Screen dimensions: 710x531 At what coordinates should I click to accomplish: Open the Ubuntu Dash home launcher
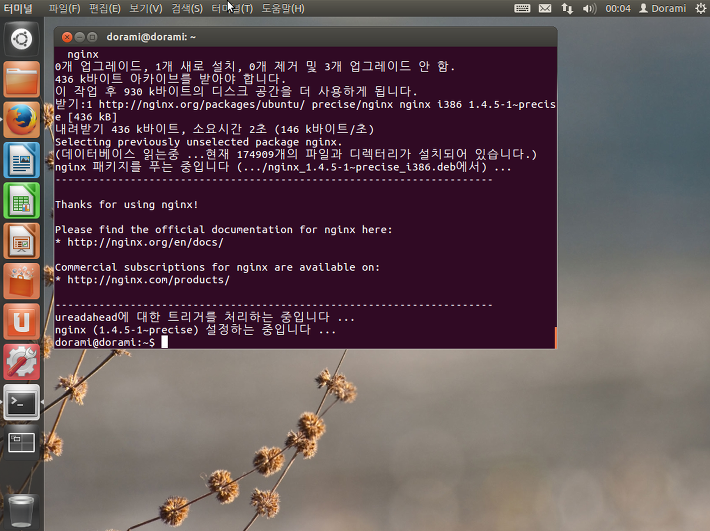pyautogui.click(x=21, y=39)
